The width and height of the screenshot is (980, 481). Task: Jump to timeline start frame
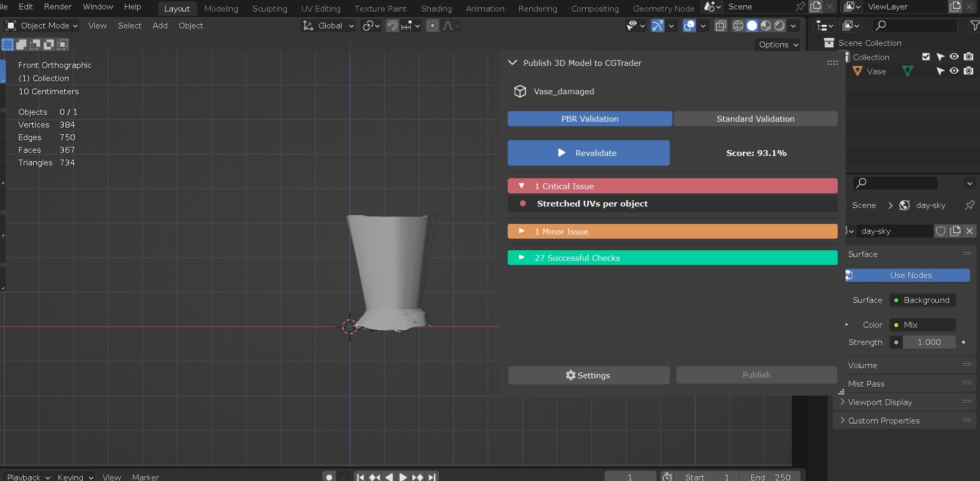(360, 477)
